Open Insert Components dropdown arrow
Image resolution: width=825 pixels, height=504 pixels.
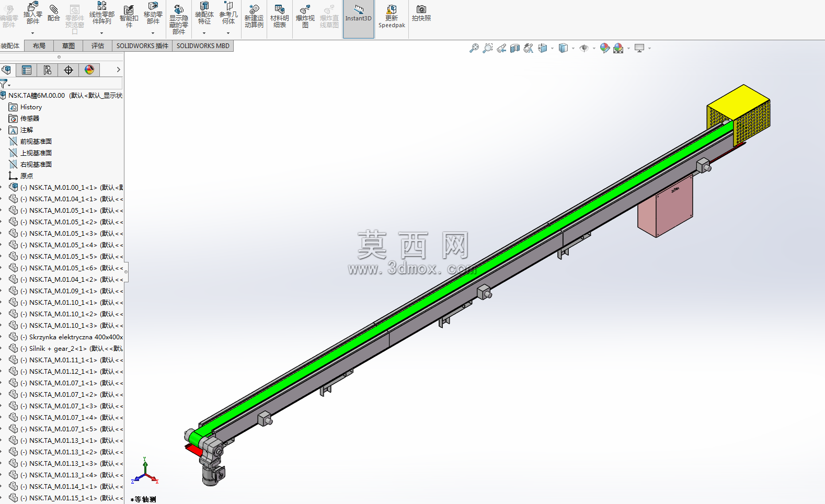[x=32, y=33]
